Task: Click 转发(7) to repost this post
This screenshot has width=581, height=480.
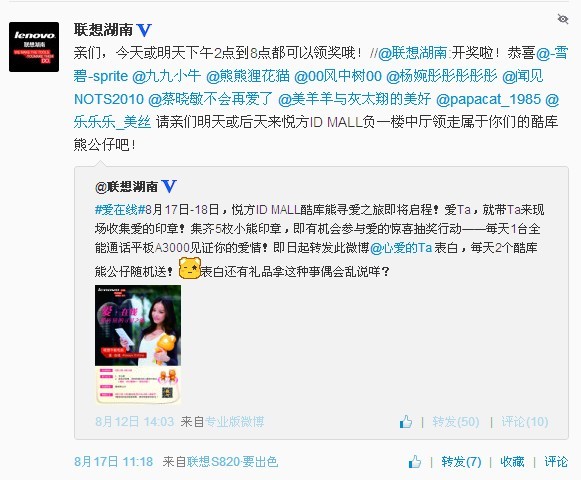Action: coord(461,462)
